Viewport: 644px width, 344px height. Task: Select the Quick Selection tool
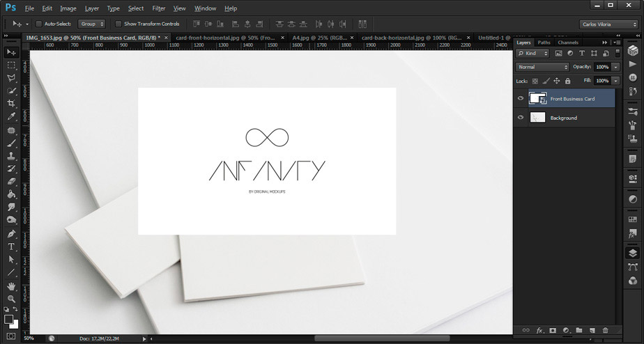11,91
